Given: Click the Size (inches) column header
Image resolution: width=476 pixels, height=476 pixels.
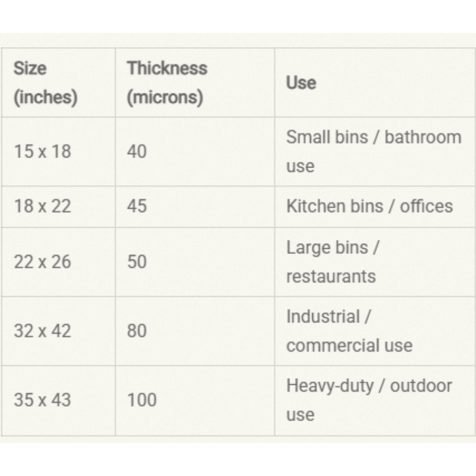Looking at the screenshot, I should coord(45,83).
